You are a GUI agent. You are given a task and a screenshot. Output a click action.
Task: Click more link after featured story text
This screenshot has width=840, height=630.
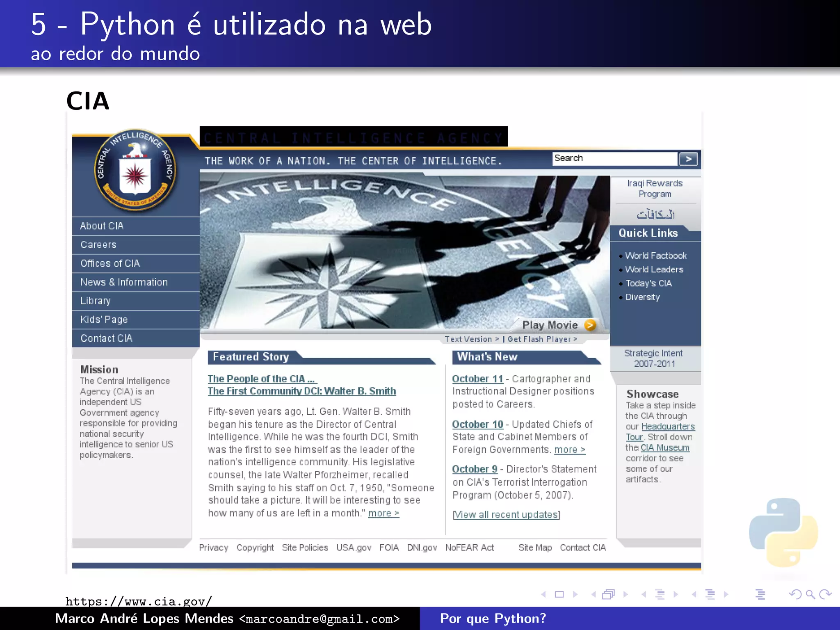(383, 514)
